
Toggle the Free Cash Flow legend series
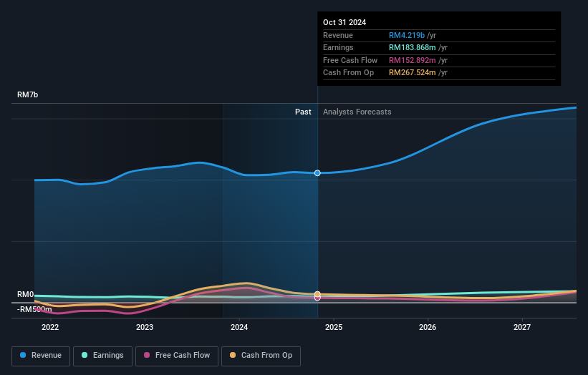tap(177, 356)
